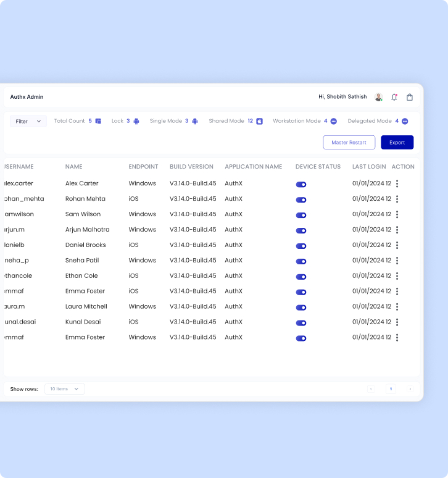Click the Apple icon next to Shared Mode
This screenshot has width=448, height=478.
point(260,121)
